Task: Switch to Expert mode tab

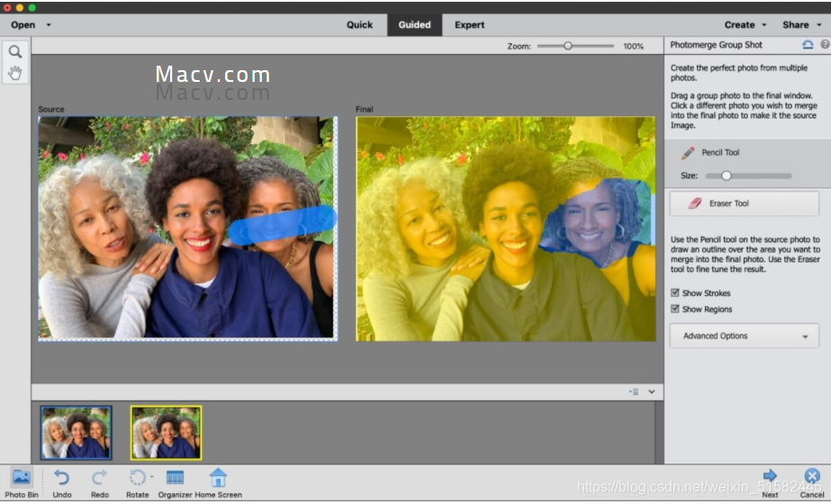Action: tap(470, 25)
